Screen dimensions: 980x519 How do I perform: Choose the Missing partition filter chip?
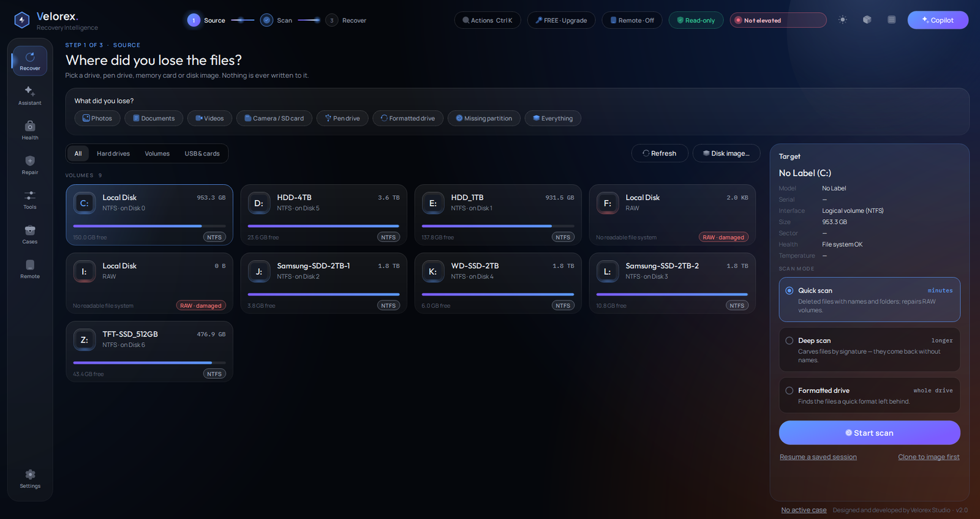(484, 118)
